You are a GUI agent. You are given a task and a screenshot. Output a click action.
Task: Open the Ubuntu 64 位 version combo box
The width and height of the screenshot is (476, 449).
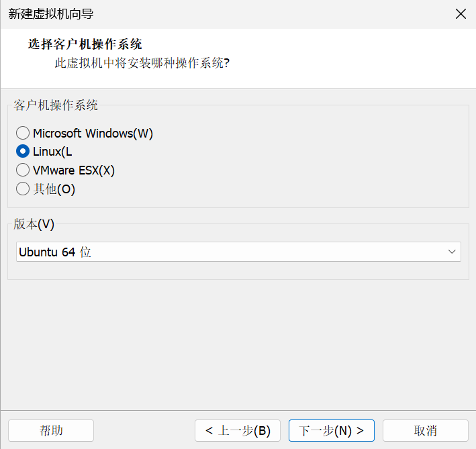coord(238,252)
